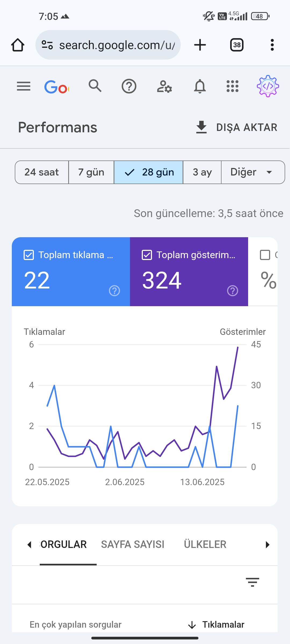The height and width of the screenshot is (644, 290).
Task: Switch to the ÜLKELER tab
Action: (205, 544)
